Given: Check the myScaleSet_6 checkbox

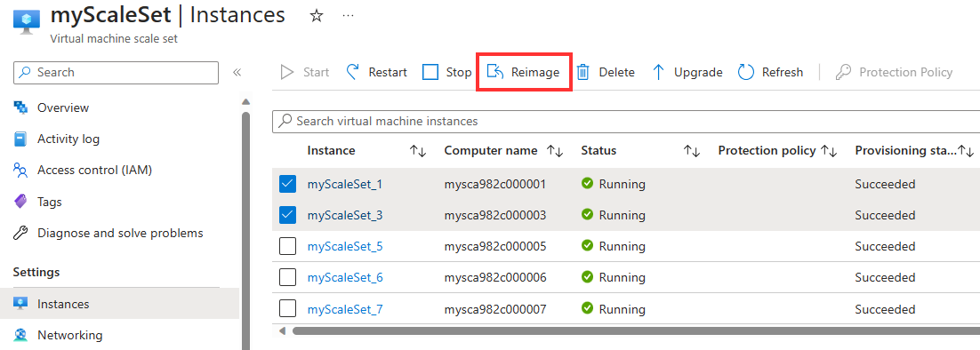Looking at the screenshot, I should [287, 278].
